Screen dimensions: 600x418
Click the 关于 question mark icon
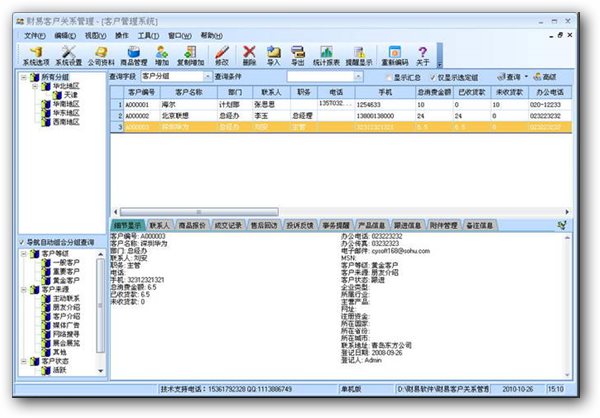[422, 56]
